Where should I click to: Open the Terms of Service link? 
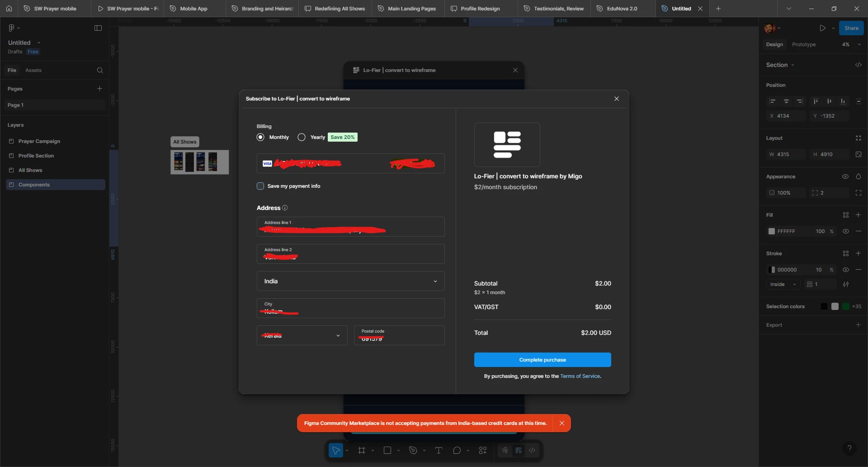(x=580, y=376)
